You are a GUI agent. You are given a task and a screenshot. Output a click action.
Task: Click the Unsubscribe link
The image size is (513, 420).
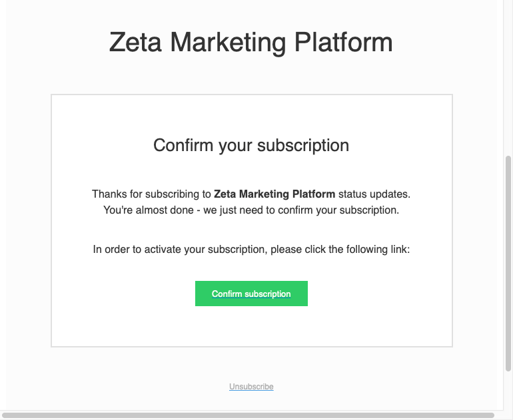click(x=251, y=387)
